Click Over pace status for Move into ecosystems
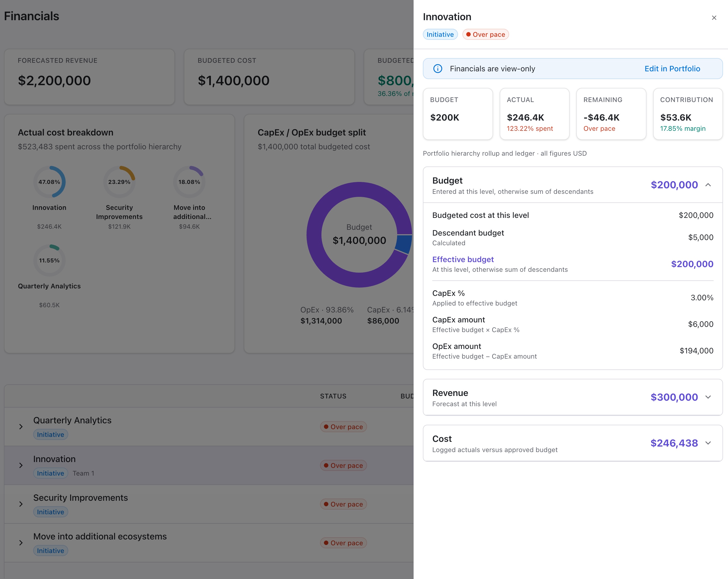728x579 pixels. pyautogui.click(x=343, y=543)
